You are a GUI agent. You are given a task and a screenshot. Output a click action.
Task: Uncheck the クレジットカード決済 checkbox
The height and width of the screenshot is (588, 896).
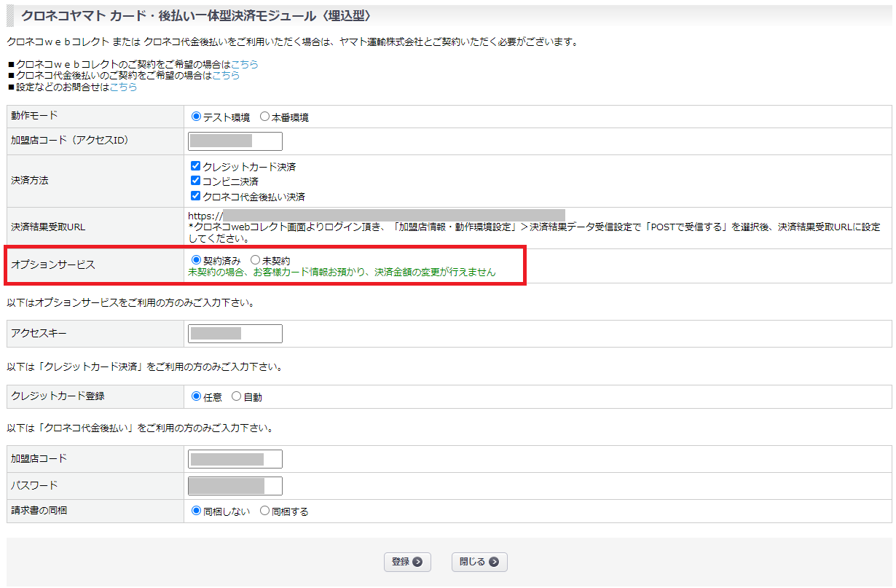coord(195,166)
